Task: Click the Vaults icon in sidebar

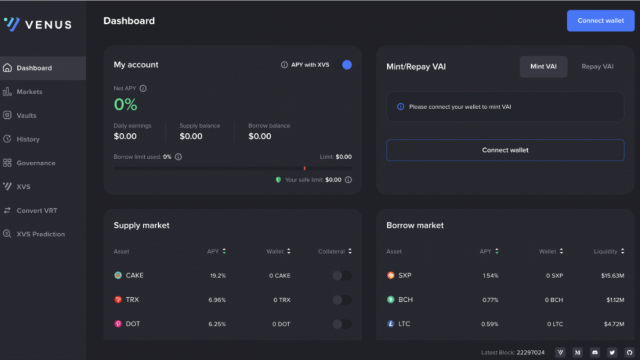Action: [7, 115]
